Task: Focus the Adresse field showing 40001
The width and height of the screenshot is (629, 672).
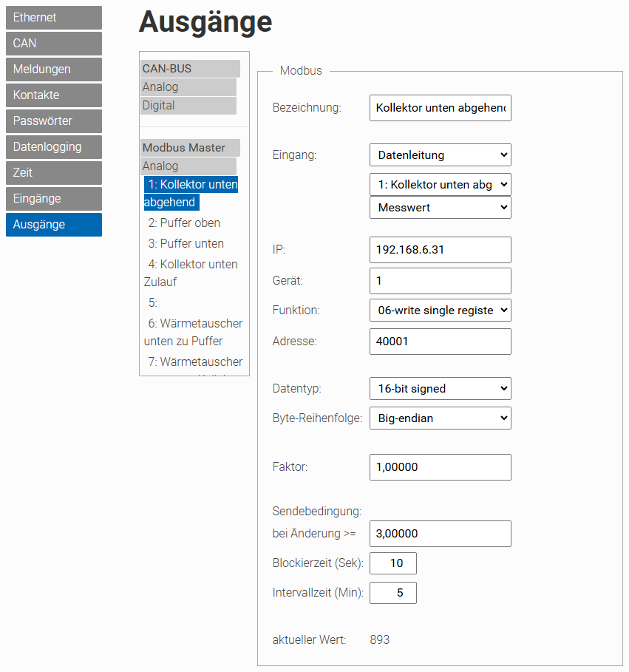Action: [440, 342]
